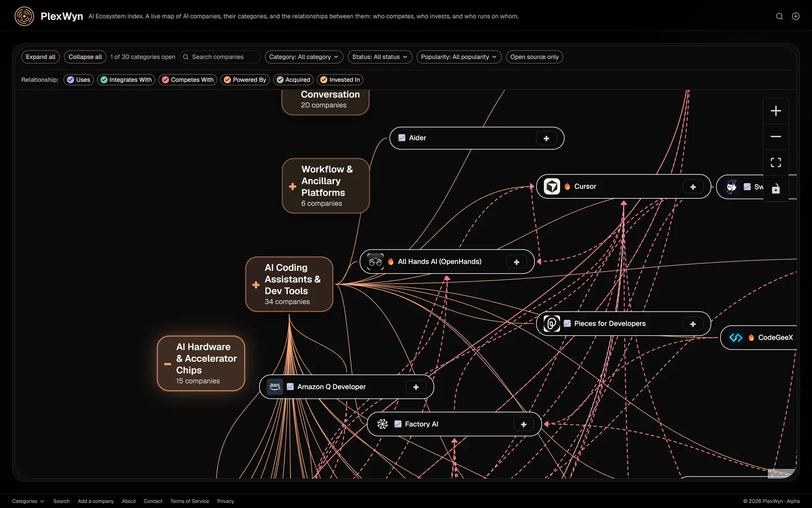Select the Aider company node label

[417, 138]
